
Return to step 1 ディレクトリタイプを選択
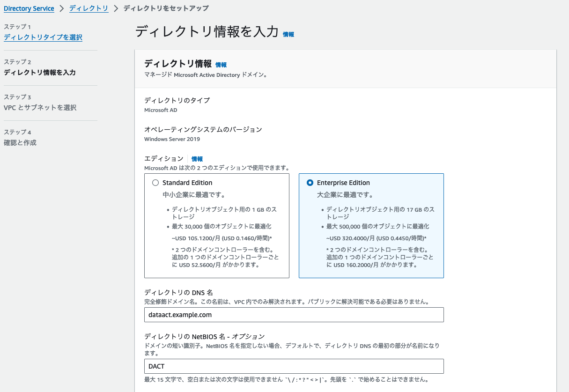[43, 37]
